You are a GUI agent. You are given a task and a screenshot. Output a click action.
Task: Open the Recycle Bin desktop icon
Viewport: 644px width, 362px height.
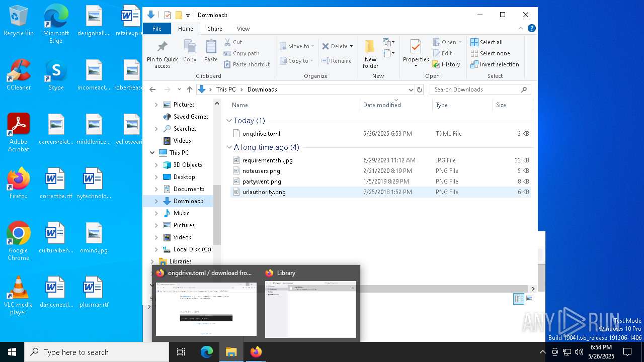(x=18, y=21)
